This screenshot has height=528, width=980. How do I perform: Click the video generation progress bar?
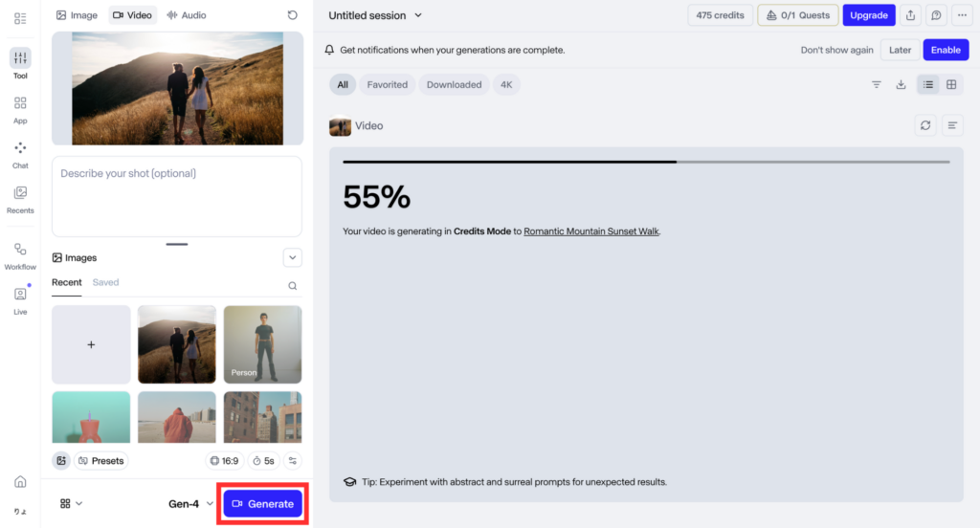646,162
